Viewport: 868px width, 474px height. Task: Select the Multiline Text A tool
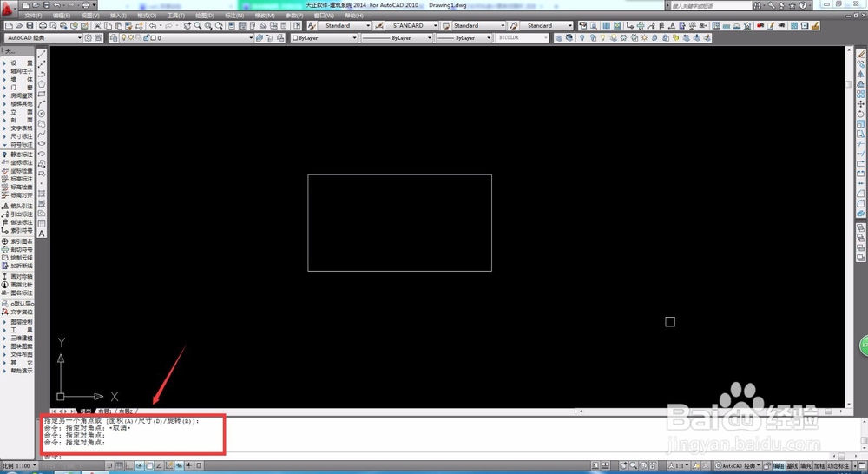point(42,234)
